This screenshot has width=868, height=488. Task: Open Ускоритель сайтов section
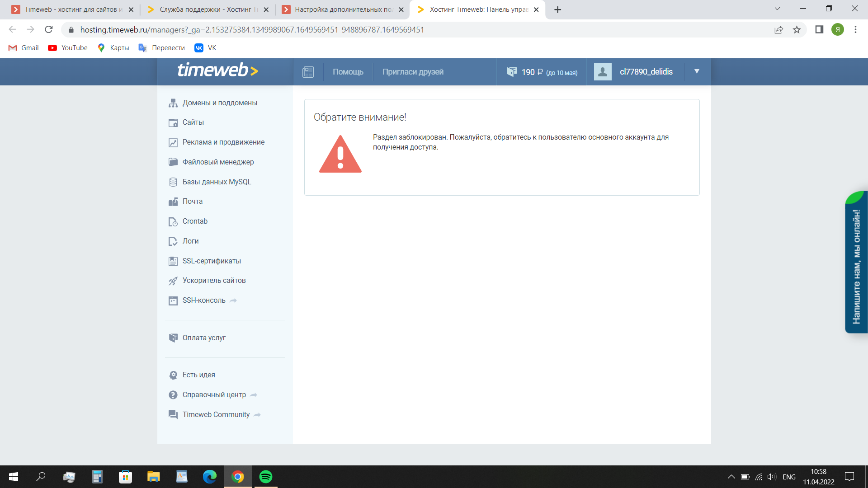213,281
